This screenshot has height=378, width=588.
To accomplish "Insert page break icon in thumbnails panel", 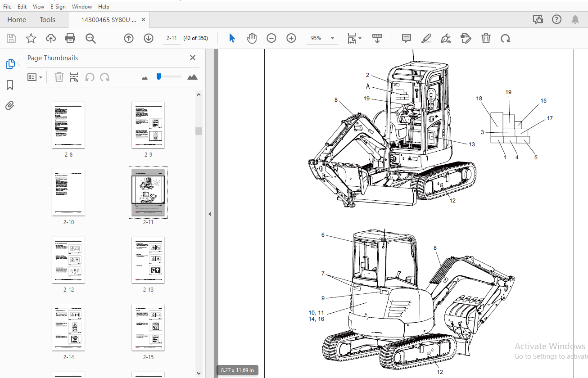I will [74, 77].
